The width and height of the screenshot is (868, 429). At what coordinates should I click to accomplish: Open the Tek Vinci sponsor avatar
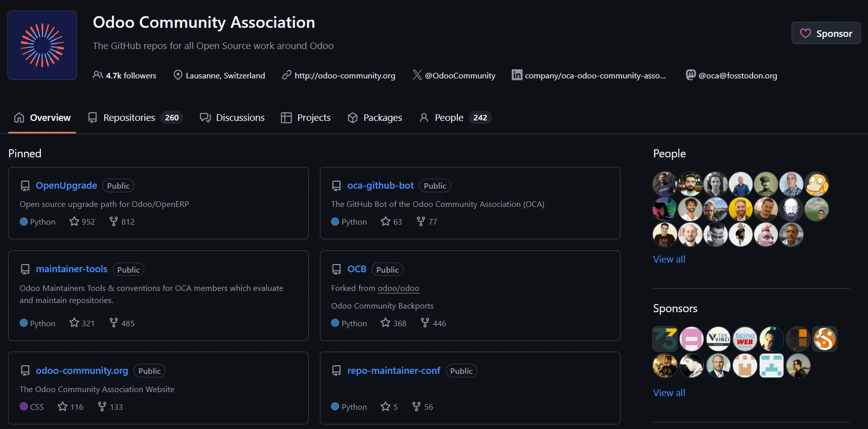(718, 339)
